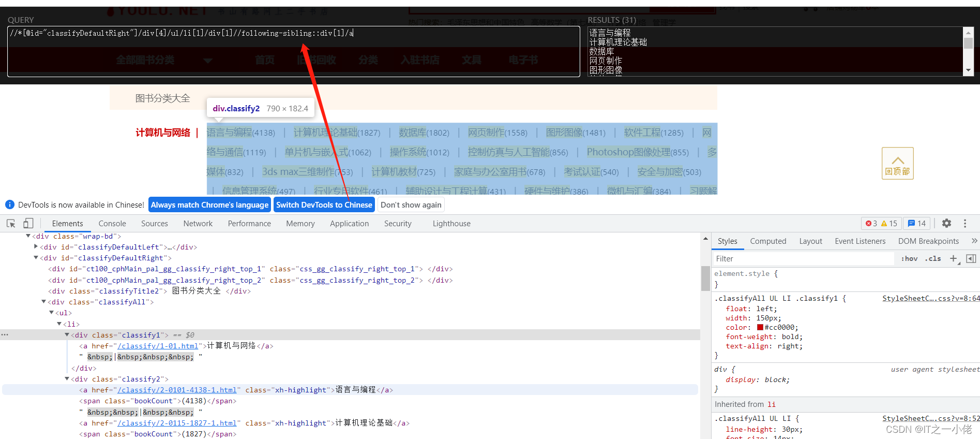
Task: Switch to the Layout pane tab
Action: (810, 241)
